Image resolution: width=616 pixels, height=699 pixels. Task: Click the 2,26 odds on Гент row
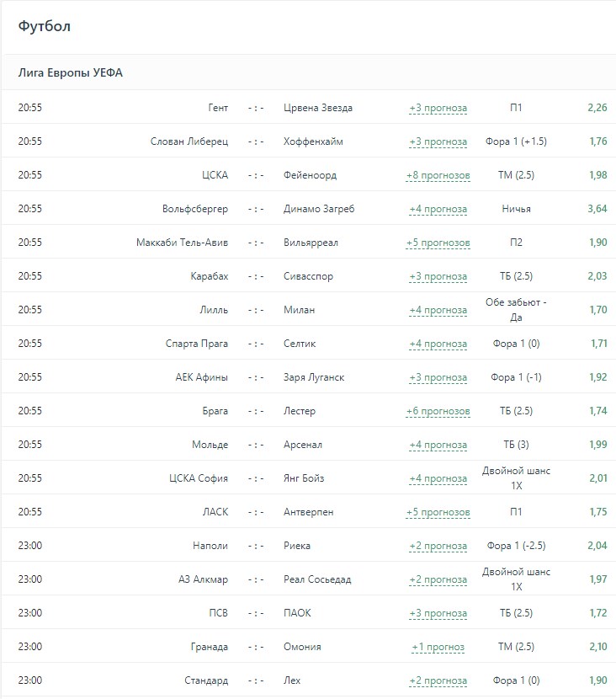(x=597, y=108)
